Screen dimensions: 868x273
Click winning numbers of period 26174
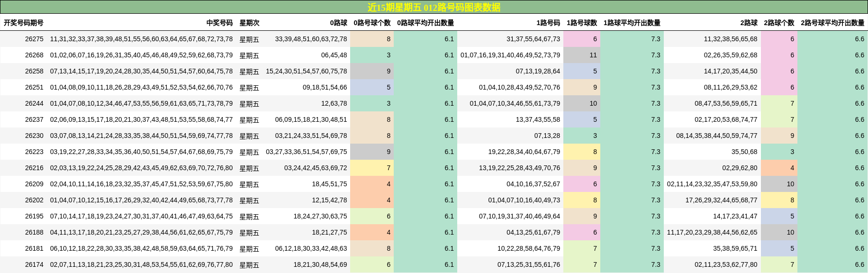pos(141,264)
